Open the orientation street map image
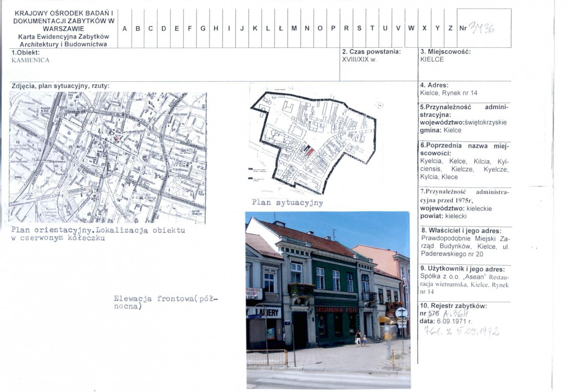573x392 pixels. pos(108,157)
